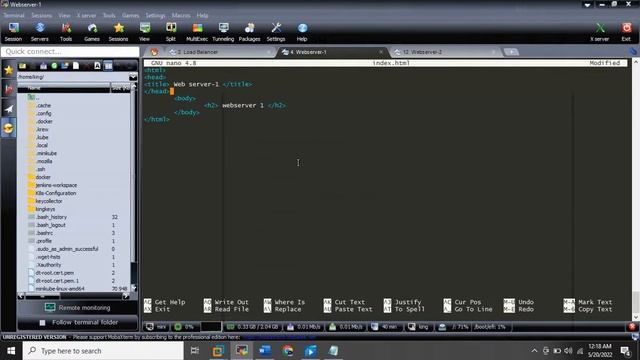Open the Tools toolbar icon
640x360 pixels.
click(x=66, y=32)
